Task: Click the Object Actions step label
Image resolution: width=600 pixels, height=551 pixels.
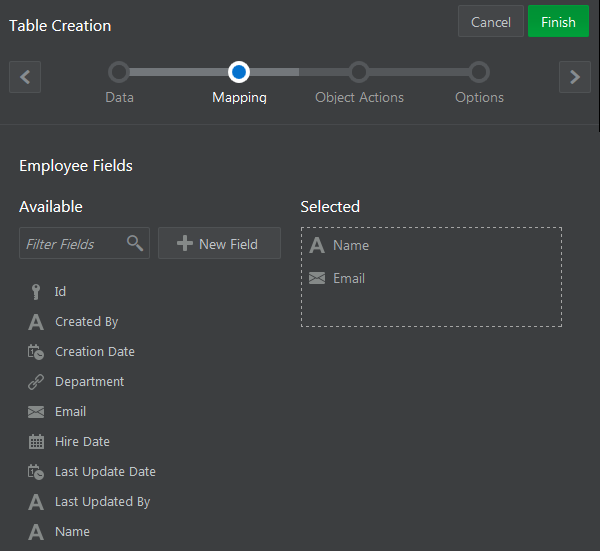Action: 359,98
